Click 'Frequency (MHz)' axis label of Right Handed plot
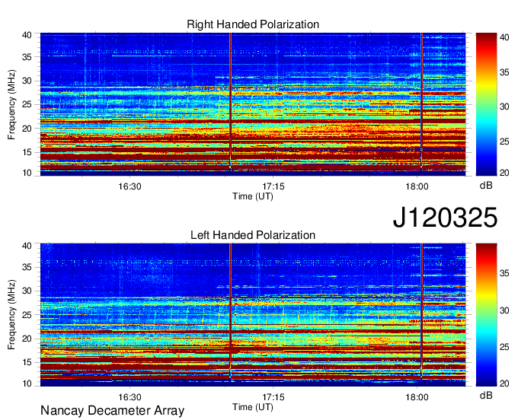Screen dimensions: 518x420 11,104
